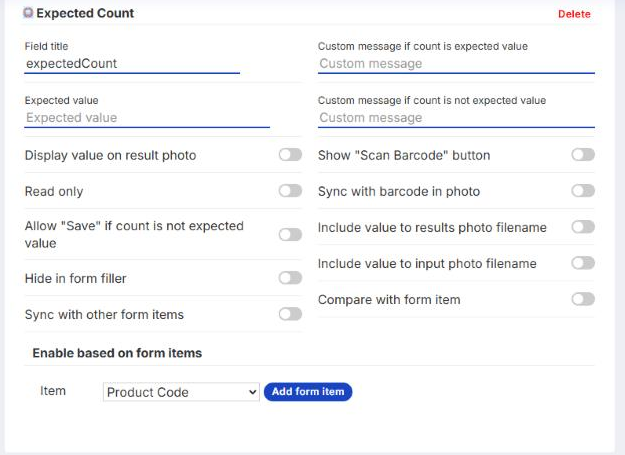Toggle Allow Save if count not expected
This screenshot has height=455, width=625.
tap(290, 234)
